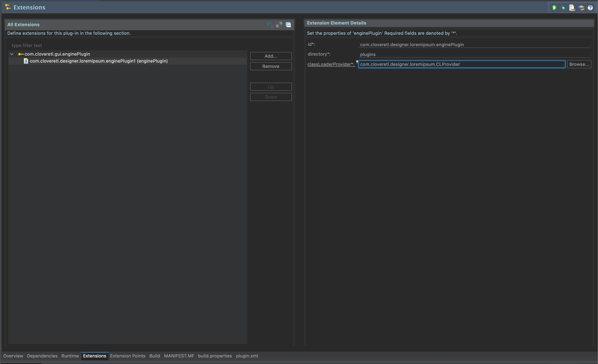Switch to the Dependencies tab

click(42, 356)
